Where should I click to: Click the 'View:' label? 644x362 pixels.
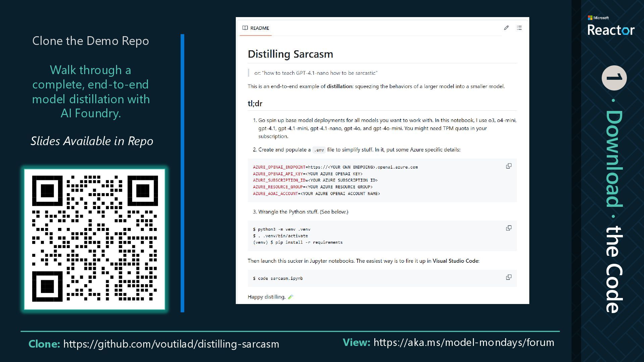(x=357, y=342)
